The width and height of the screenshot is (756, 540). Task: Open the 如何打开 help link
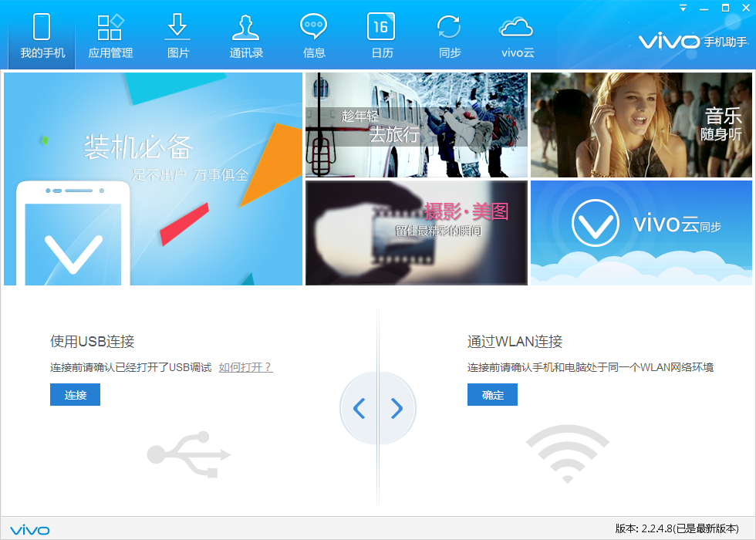tap(245, 366)
